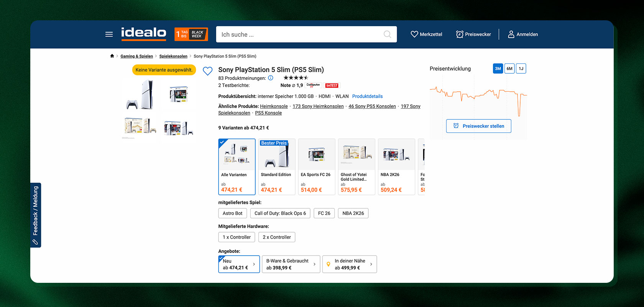Open the hamburger menu icon

[109, 34]
